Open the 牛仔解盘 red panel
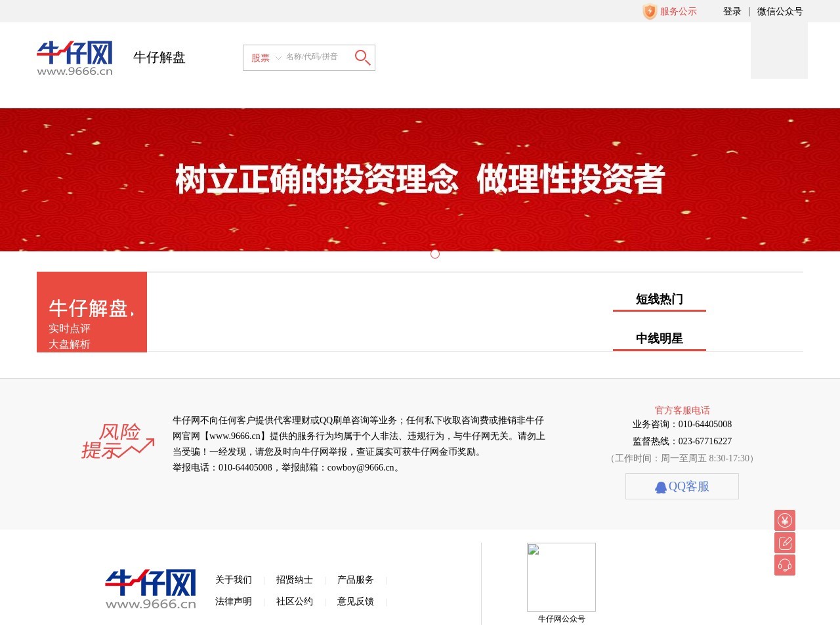The width and height of the screenshot is (840, 630). tap(92, 312)
